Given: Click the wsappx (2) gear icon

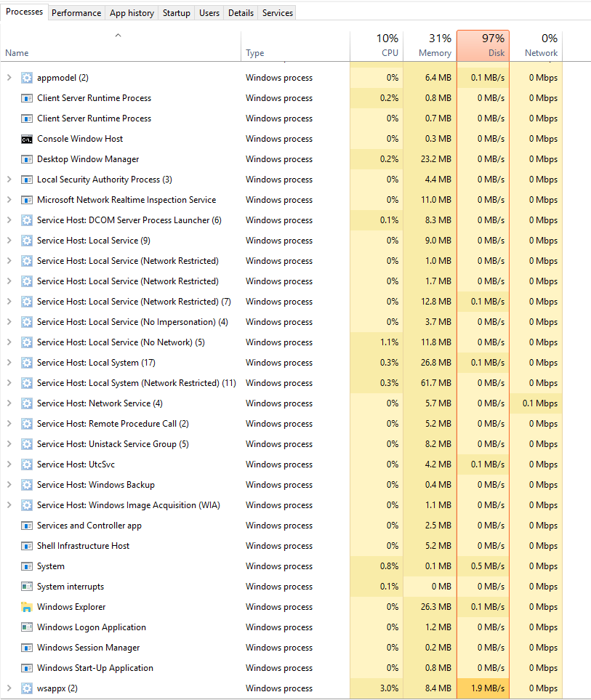Looking at the screenshot, I should tap(27, 688).
